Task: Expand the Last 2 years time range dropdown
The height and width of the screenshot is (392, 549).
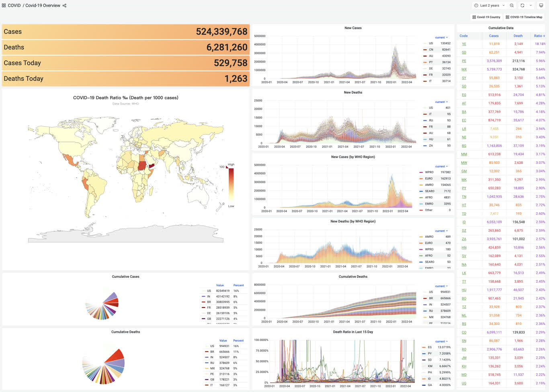Action: (489, 6)
